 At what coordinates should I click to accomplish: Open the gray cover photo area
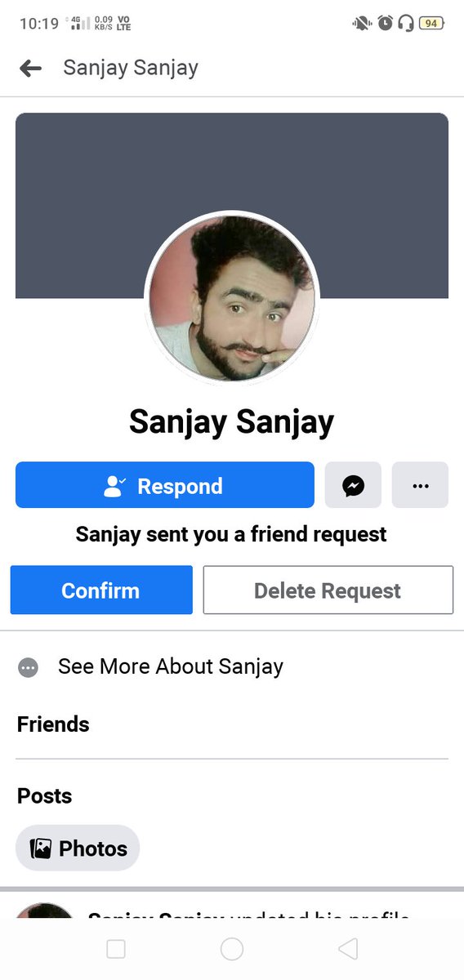[232, 163]
